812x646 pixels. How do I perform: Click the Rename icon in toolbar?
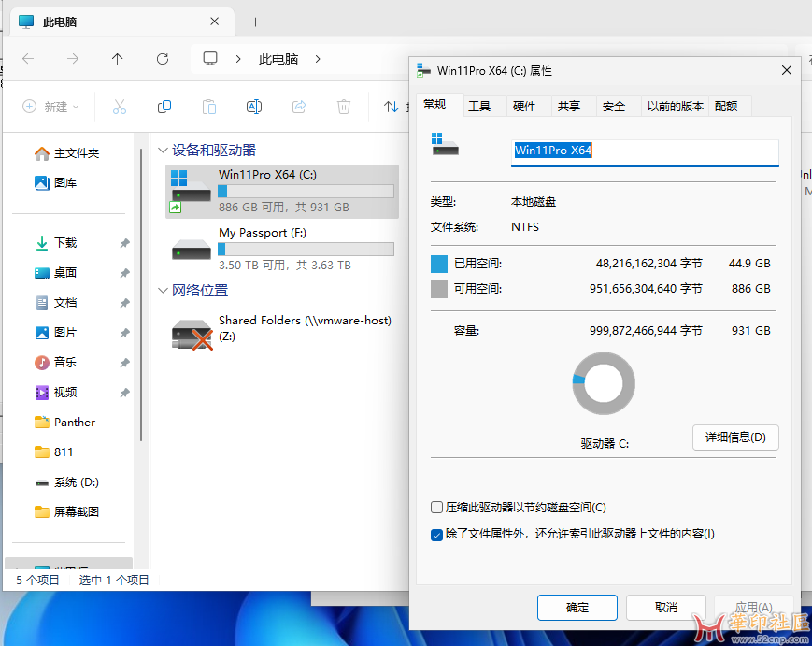(254, 107)
